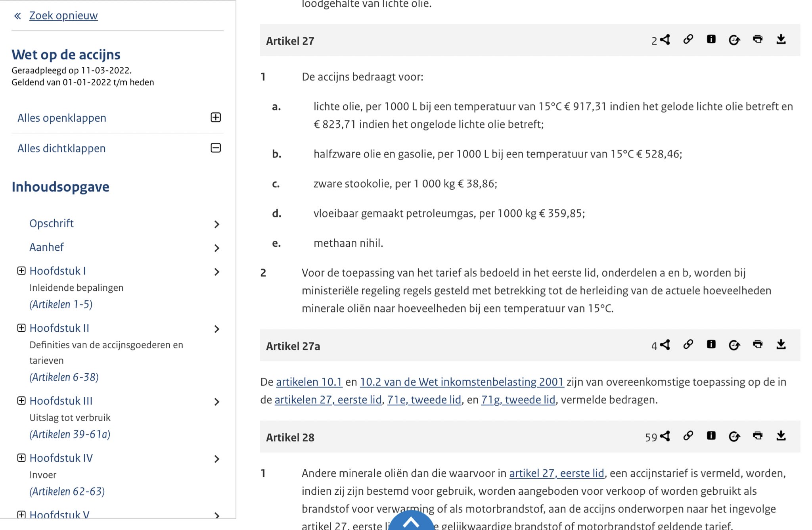Click Alles openklappen to expand all

pos(62,118)
